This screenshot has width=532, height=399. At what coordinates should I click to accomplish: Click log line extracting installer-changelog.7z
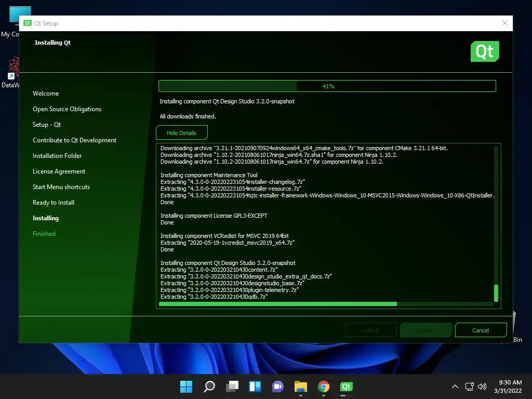click(232, 182)
